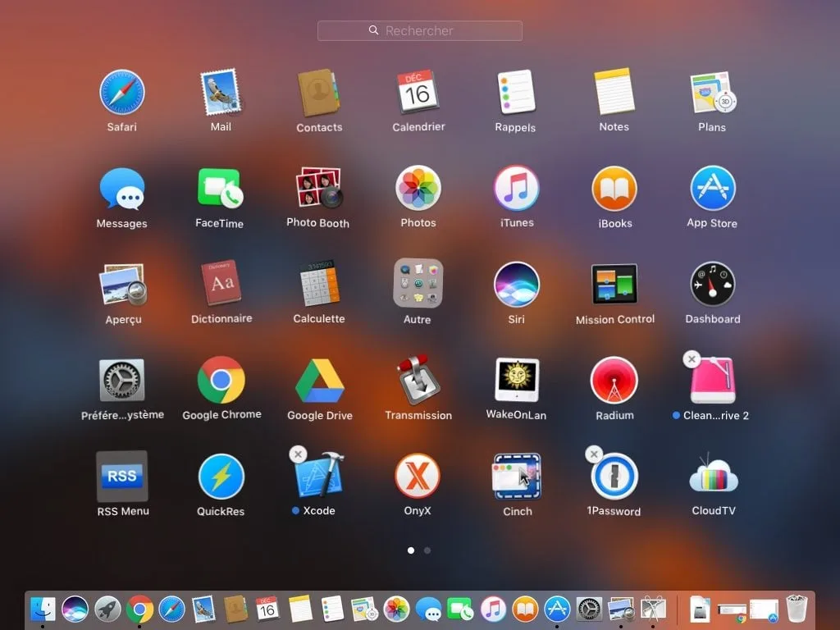Open Finder in the Dock

43,609
